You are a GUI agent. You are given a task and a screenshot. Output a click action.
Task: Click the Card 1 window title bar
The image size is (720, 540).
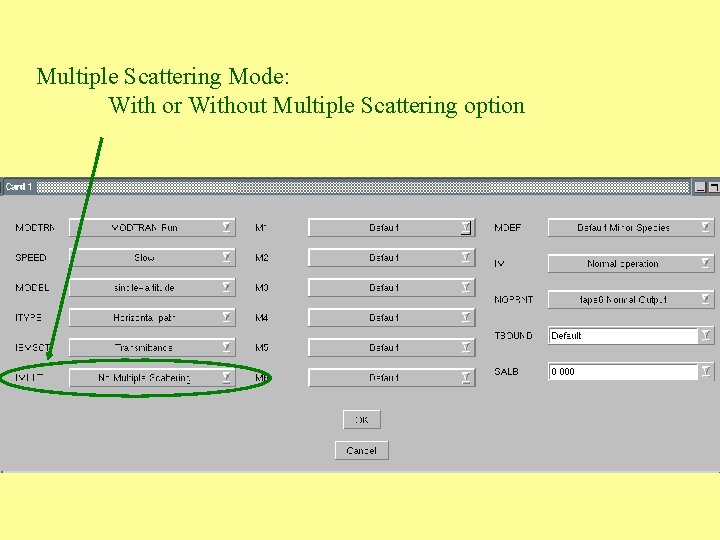click(x=347, y=187)
